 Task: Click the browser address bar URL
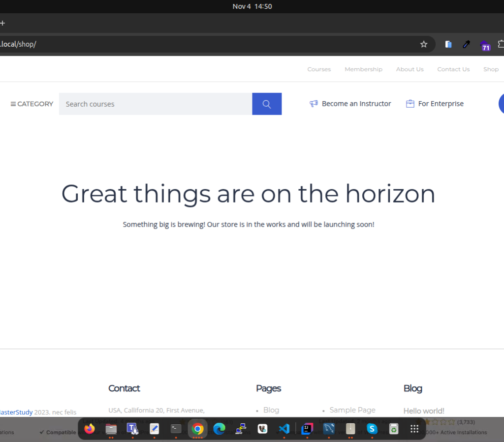(197, 44)
